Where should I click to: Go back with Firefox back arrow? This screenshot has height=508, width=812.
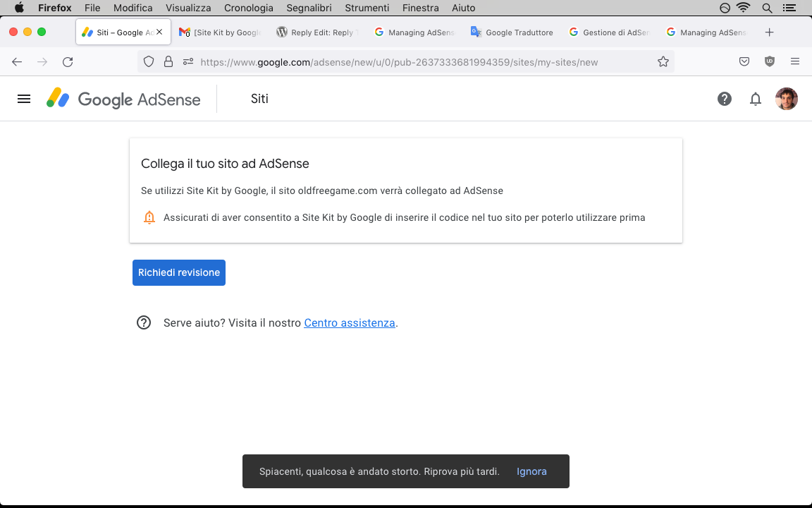[17, 61]
